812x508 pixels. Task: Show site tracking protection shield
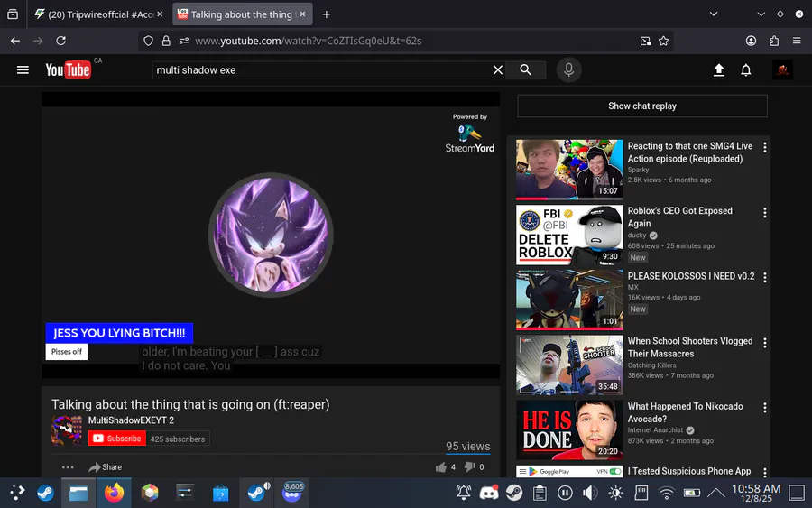pos(148,41)
